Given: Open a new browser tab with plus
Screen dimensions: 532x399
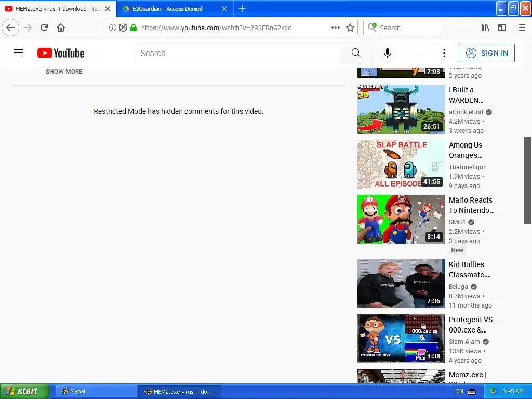Looking at the screenshot, I should click(x=242, y=8).
